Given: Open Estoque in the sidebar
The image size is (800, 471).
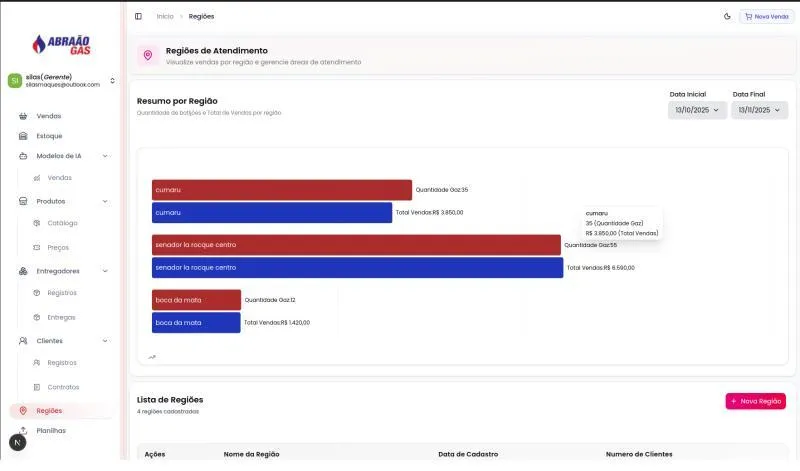Looking at the screenshot, I should pyautogui.click(x=49, y=136).
